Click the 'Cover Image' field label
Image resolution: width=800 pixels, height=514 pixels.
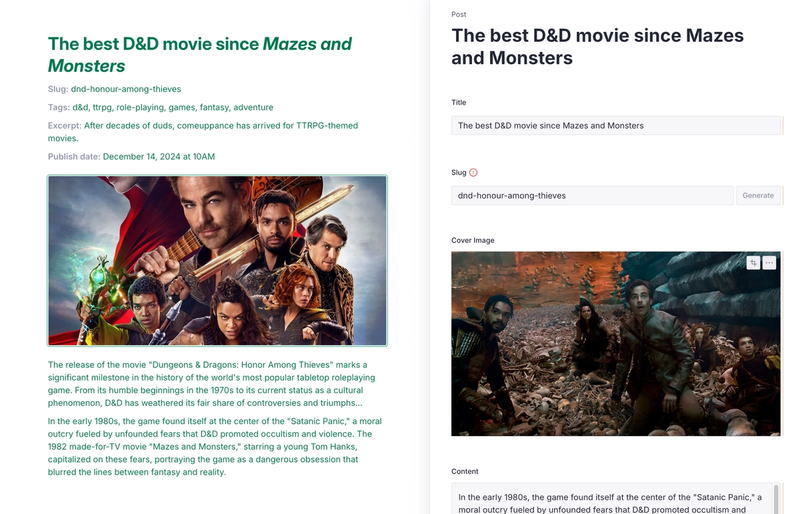pyautogui.click(x=472, y=240)
